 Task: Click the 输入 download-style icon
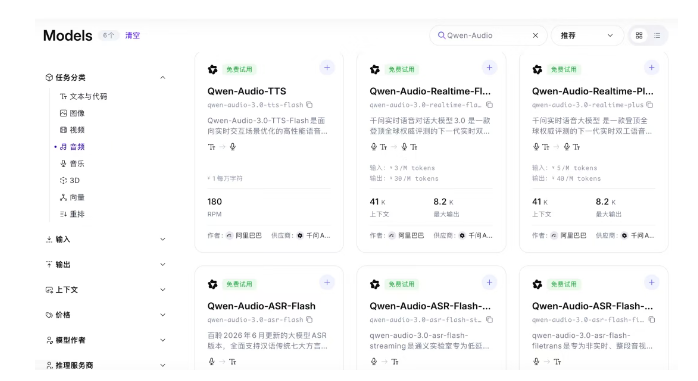pyautogui.click(x=49, y=239)
